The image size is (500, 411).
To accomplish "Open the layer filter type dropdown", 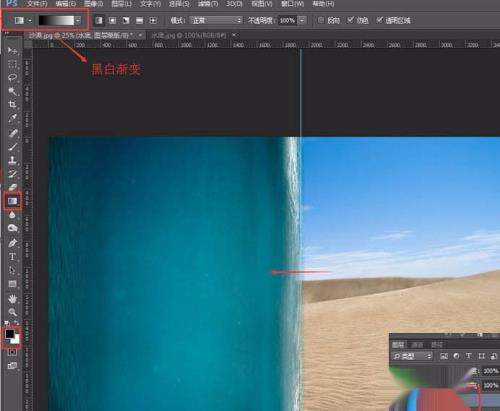I will [x=412, y=356].
